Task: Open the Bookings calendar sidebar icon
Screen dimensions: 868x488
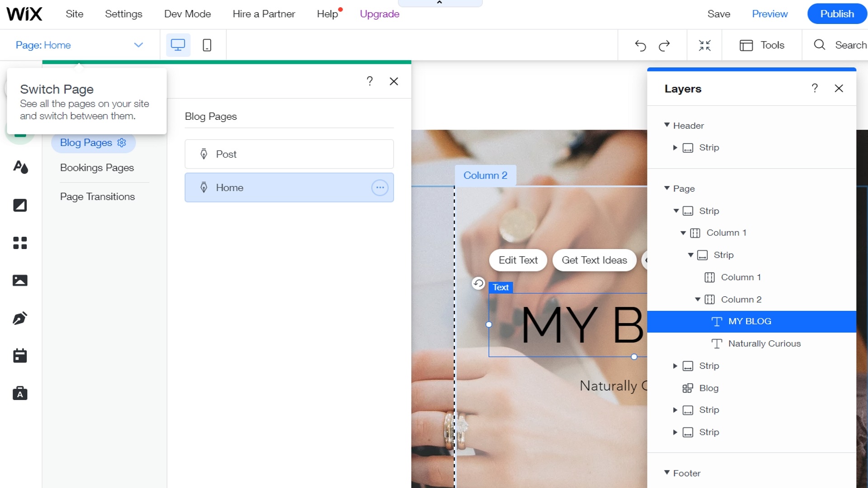Action: 20,356
